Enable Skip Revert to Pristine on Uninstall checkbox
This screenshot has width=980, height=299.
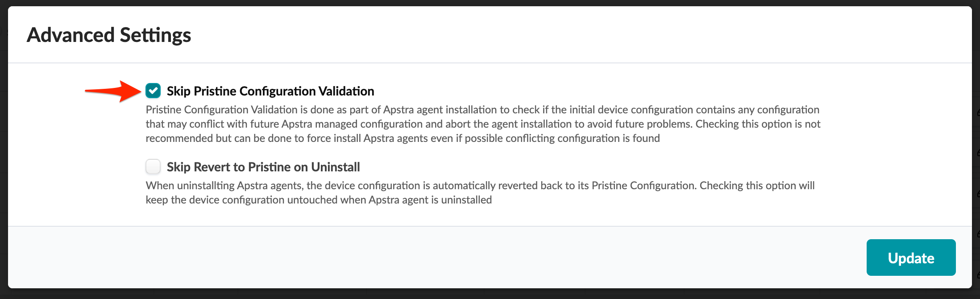[153, 167]
